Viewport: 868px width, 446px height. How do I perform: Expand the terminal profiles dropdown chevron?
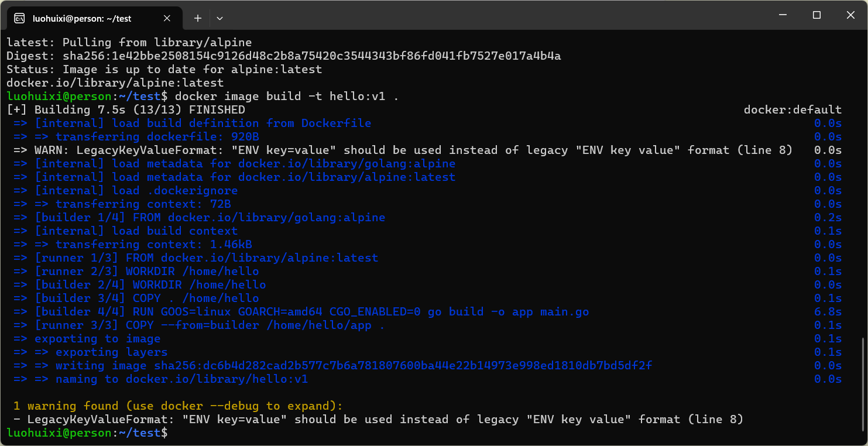(219, 18)
